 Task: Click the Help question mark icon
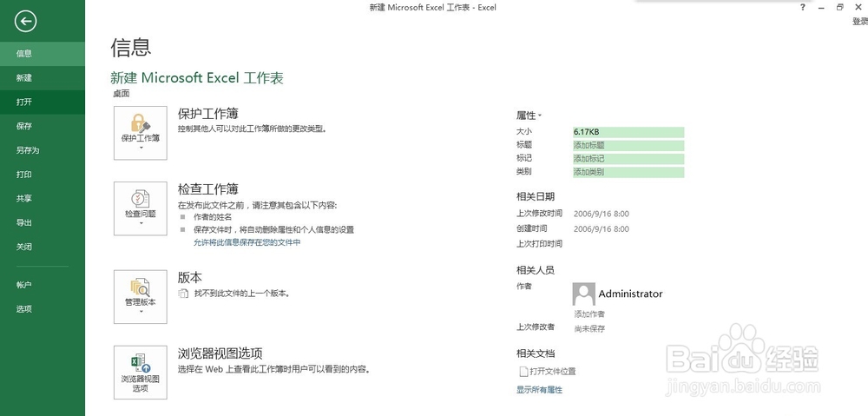(803, 7)
